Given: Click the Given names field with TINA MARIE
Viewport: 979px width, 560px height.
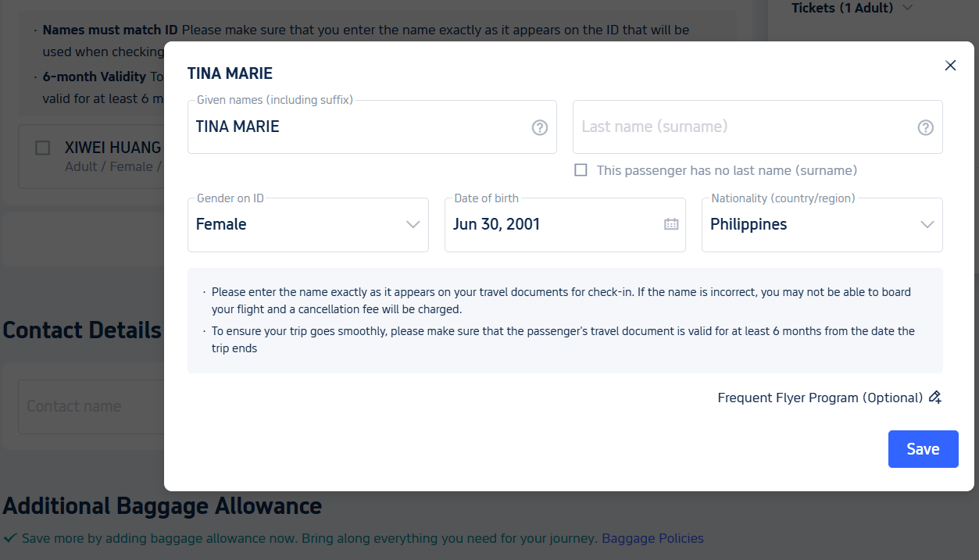Looking at the screenshot, I should [372, 127].
